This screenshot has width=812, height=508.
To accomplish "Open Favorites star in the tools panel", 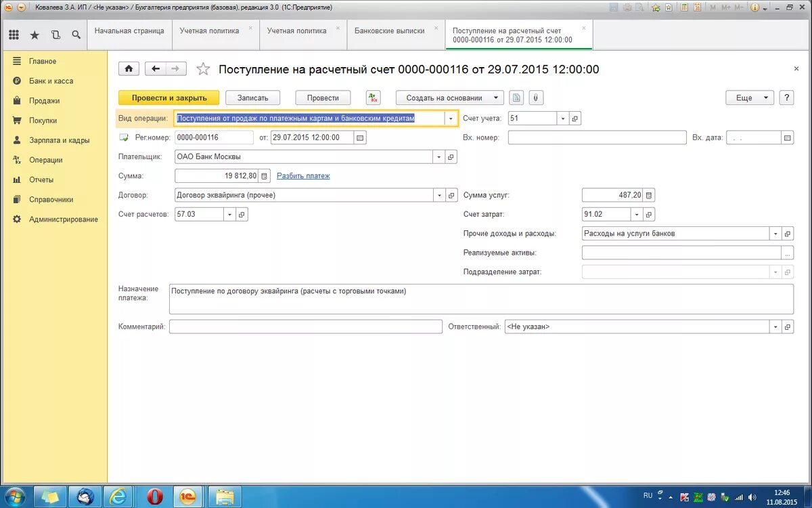I will [x=35, y=35].
